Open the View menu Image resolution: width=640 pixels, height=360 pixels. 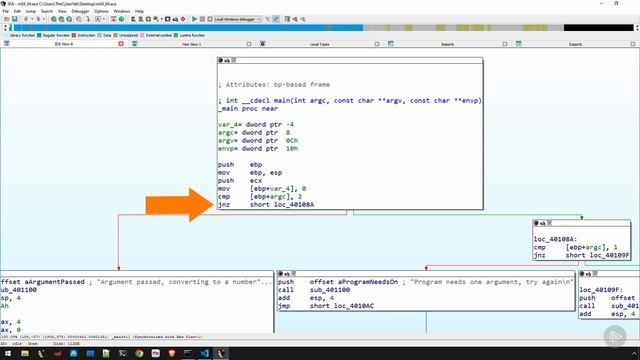click(x=62, y=11)
